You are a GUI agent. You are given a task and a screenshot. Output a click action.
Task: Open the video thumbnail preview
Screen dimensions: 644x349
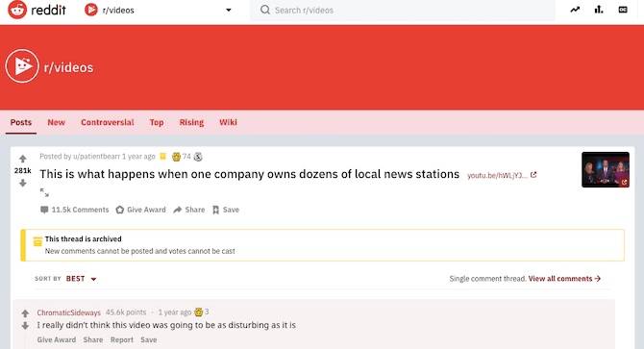point(606,169)
